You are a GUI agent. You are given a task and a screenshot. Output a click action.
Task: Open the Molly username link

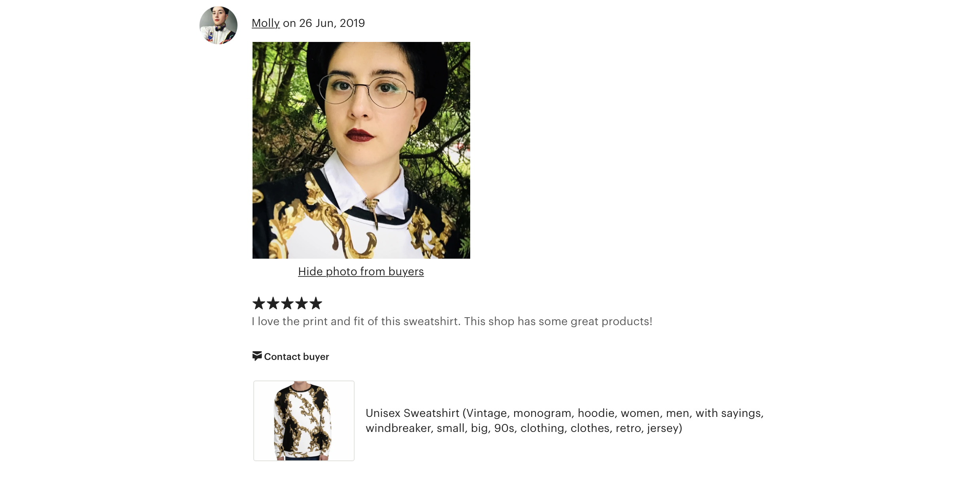266,23
